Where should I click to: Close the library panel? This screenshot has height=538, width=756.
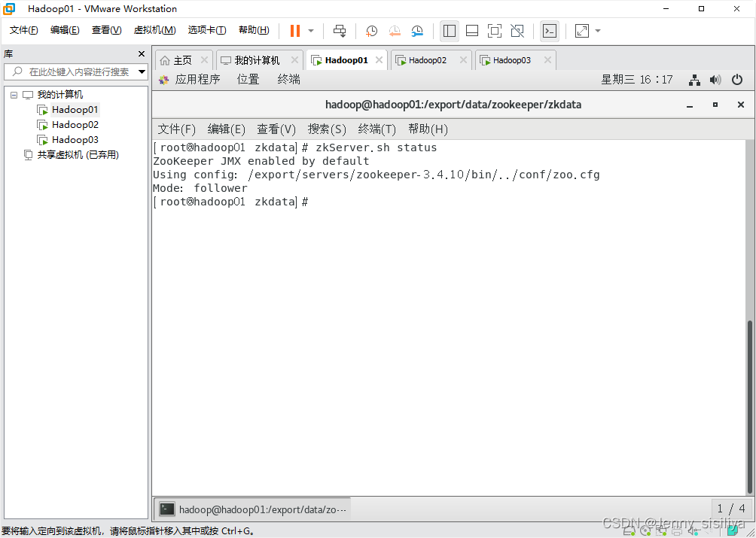click(x=142, y=54)
